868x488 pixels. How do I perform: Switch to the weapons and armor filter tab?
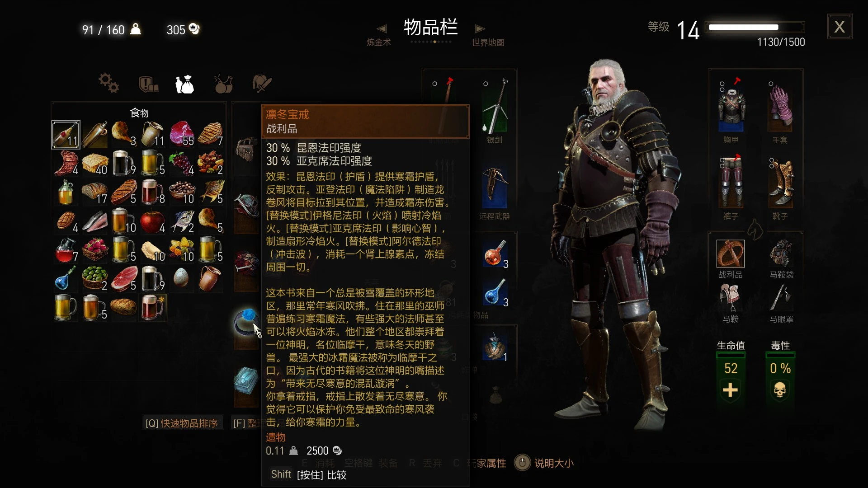coord(148,84)
